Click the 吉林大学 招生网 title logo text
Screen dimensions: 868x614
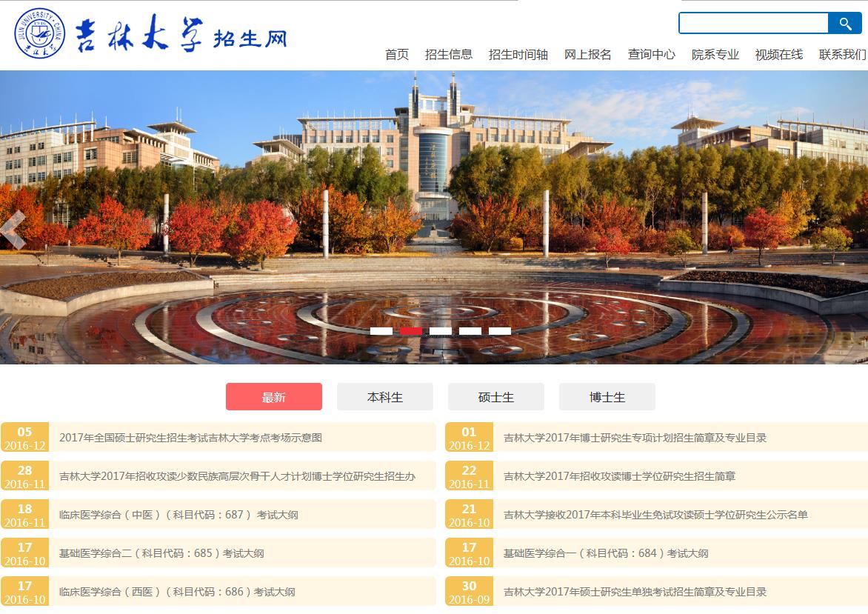tap(181, 36)
